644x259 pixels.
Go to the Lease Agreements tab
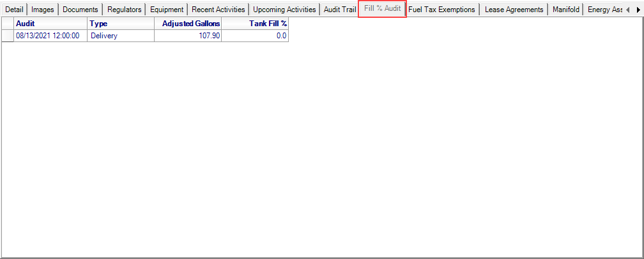click(x=514, y=10)
